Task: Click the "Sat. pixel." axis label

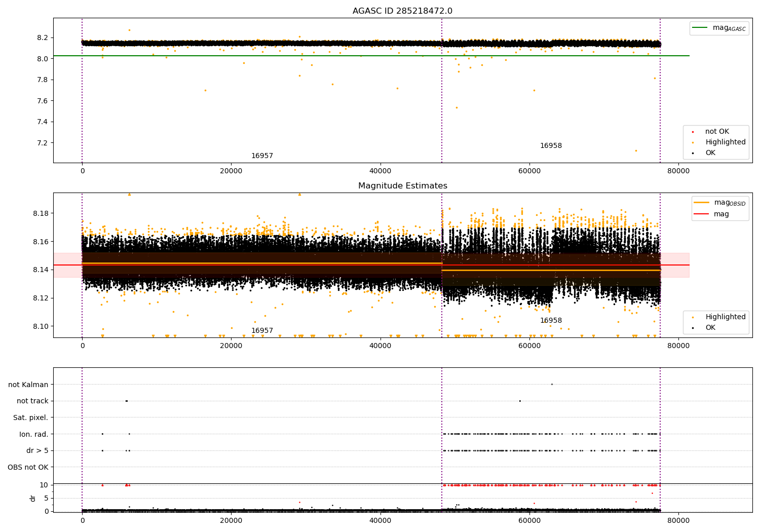Action: [31, 417]
